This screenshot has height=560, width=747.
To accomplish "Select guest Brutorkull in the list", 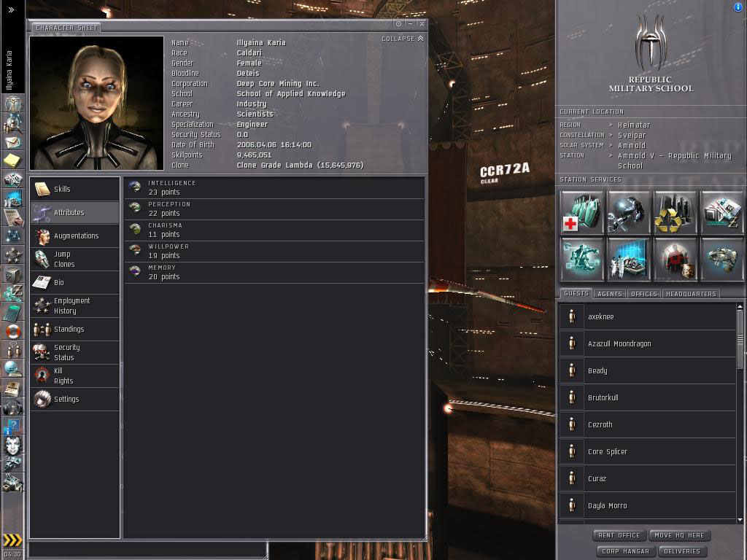I will click(x=648, y=397).
